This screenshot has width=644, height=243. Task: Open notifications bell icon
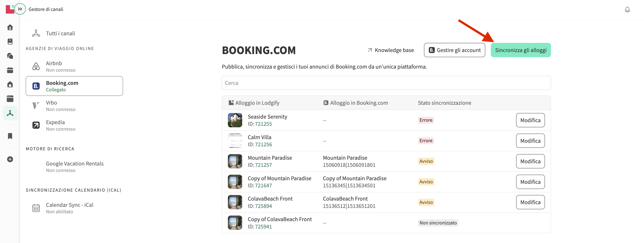627,10
